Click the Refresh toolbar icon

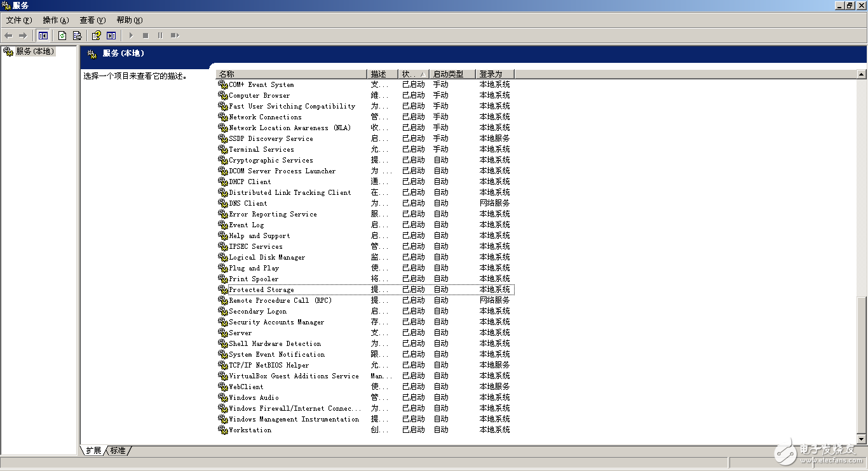click(x=62, y=36)
